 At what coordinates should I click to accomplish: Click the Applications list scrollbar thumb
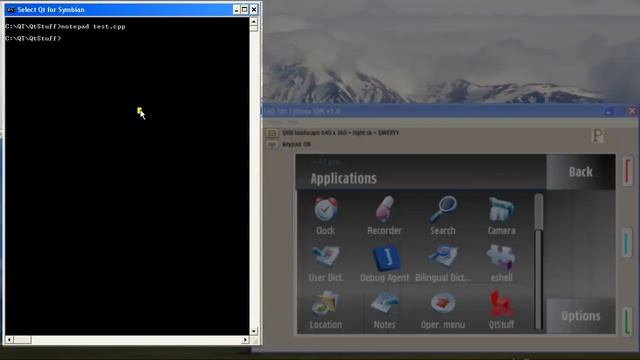click(x=539, y=212)
